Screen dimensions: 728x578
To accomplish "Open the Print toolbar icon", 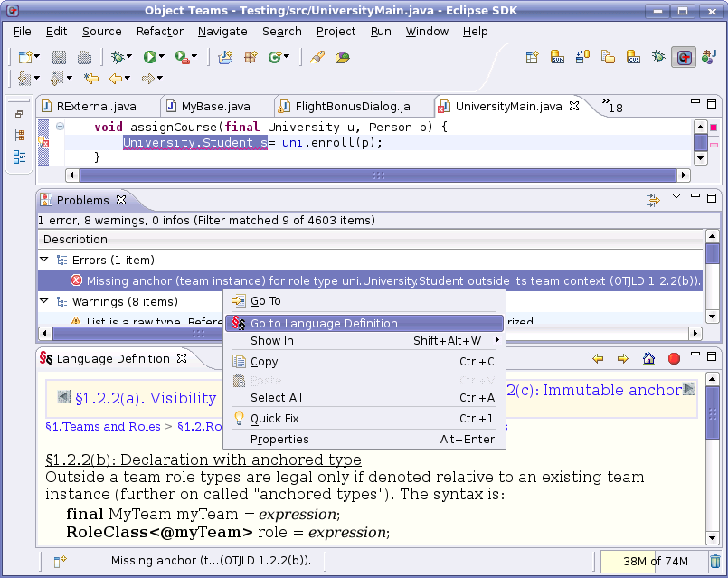I will coord(84,57).
